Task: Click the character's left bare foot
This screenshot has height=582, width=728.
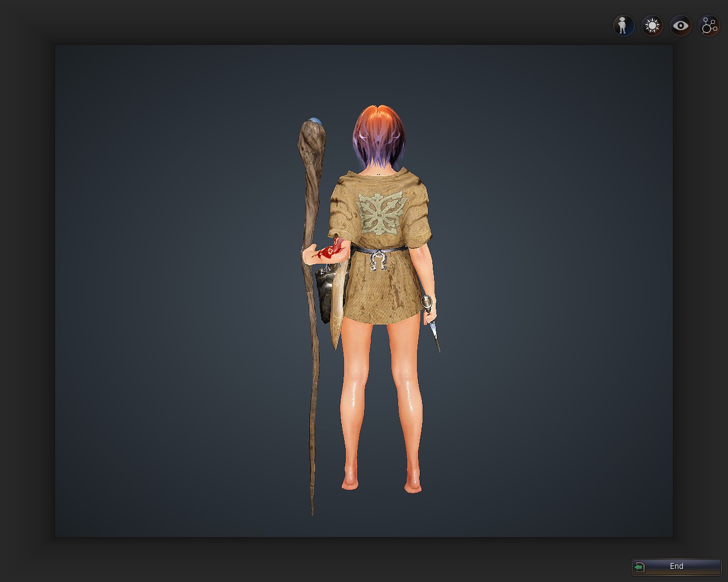Action: (x=350, y=484)
